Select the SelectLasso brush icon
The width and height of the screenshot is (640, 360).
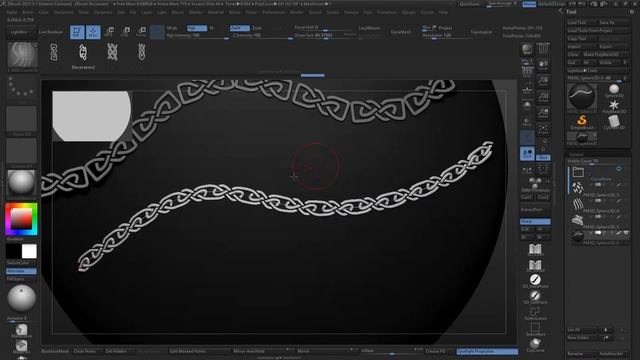(535, 313)
